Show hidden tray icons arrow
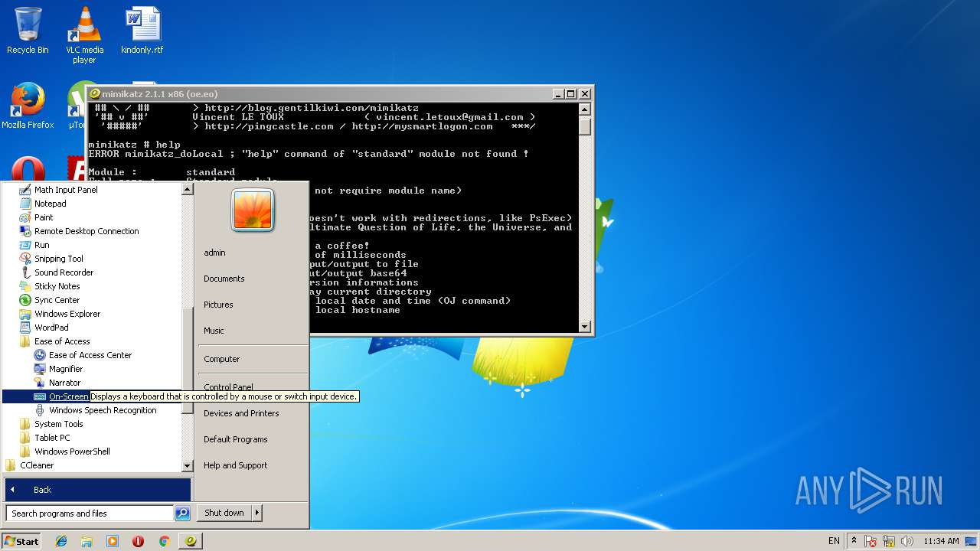The image size is (980, 551). [854, 540]
